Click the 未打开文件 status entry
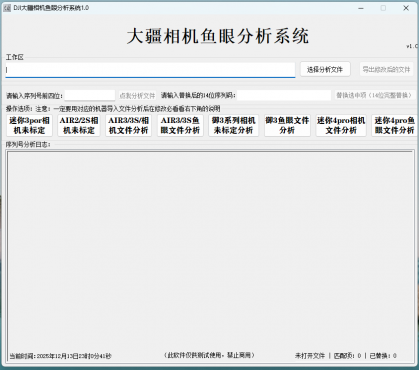The width and height of the screenshot is (419, 370). click(x=310, y=356)
